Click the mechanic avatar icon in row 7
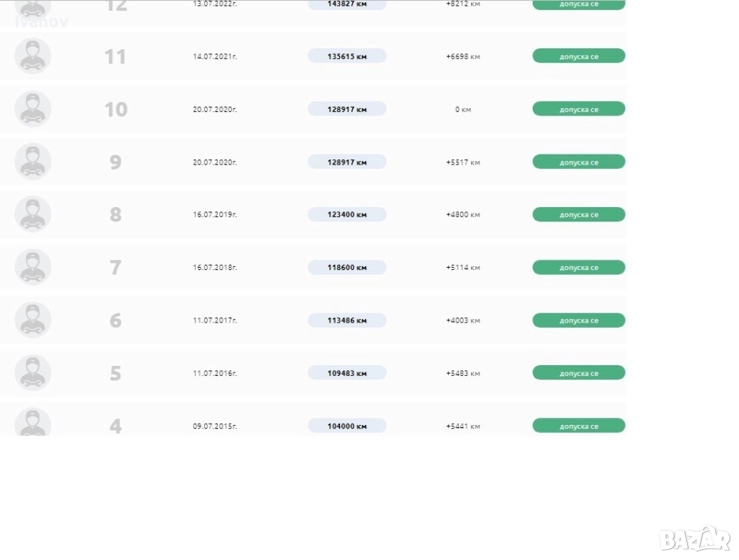The width and height of the screenshot is (739, 560). coord(33,267)
